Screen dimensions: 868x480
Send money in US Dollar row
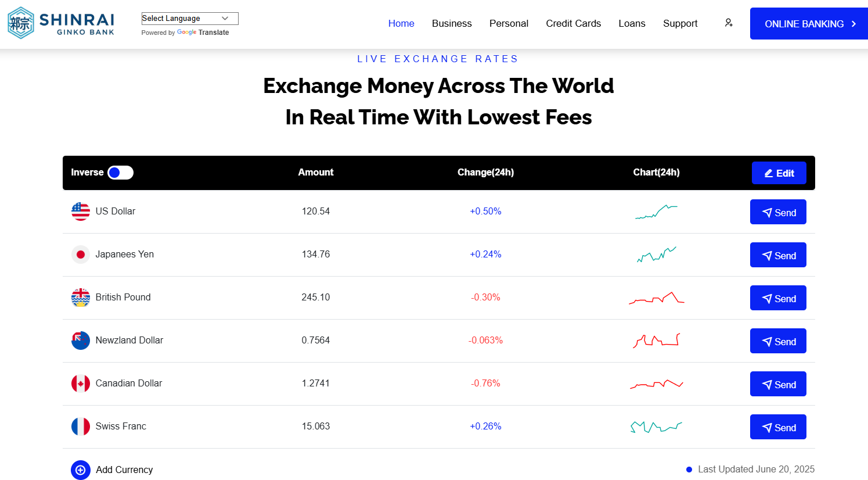(x=778, y=213)
